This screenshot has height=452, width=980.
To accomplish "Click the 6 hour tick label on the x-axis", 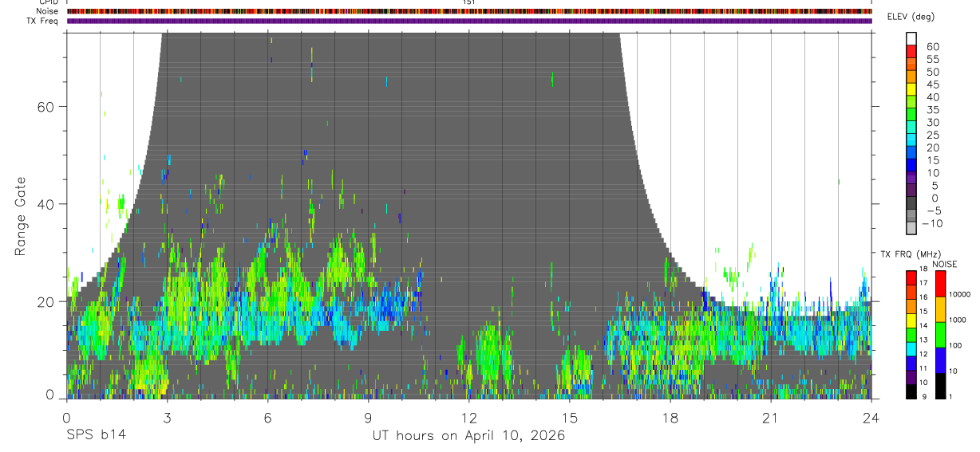I will pos(268,416).
